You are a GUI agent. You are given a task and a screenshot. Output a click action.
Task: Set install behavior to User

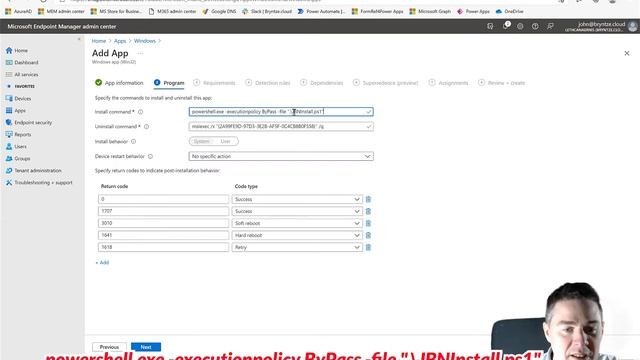click(x=226, y=141)
